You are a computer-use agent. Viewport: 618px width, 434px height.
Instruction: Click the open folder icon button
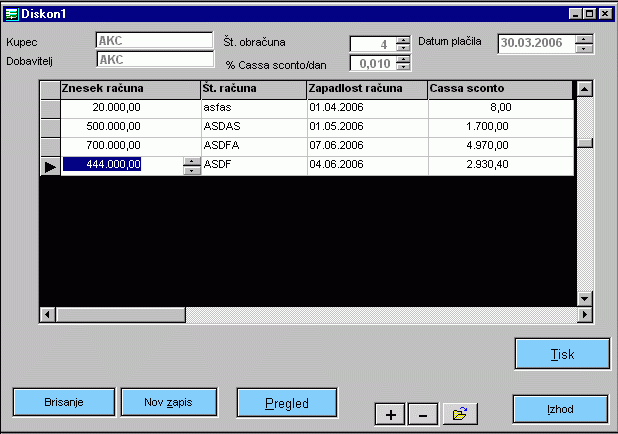pos(460,414)
